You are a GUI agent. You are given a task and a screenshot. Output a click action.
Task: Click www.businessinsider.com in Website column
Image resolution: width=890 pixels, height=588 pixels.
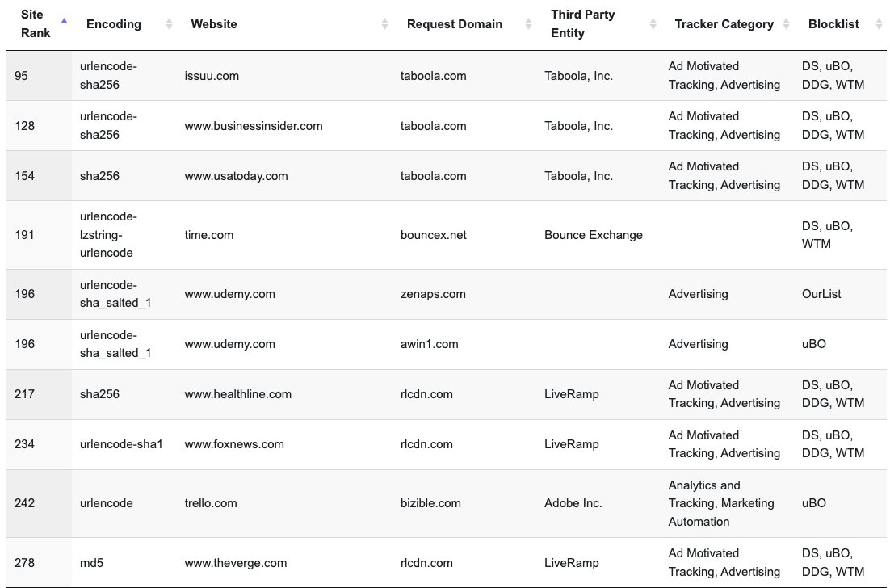(x=254, y=126)
